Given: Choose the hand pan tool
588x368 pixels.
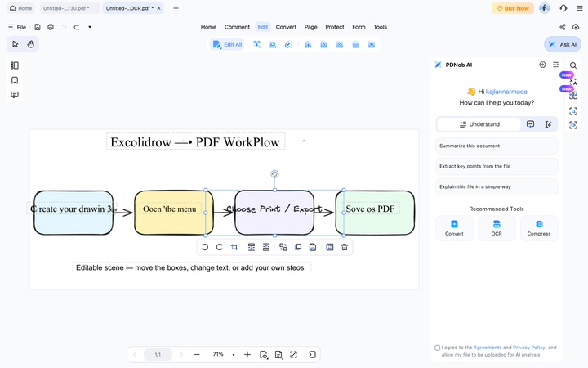Looking at the screenshot, I should coord(31,44).
